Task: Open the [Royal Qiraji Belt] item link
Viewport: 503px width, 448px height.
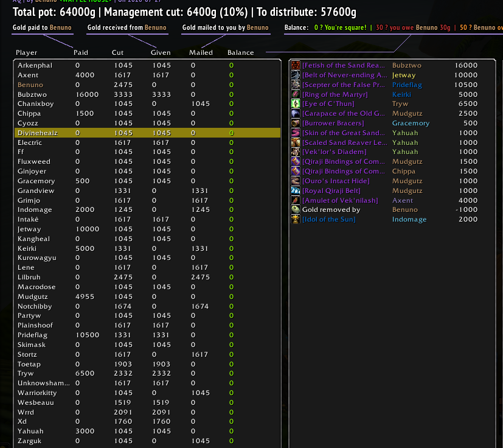Action: tap(331, 191)
